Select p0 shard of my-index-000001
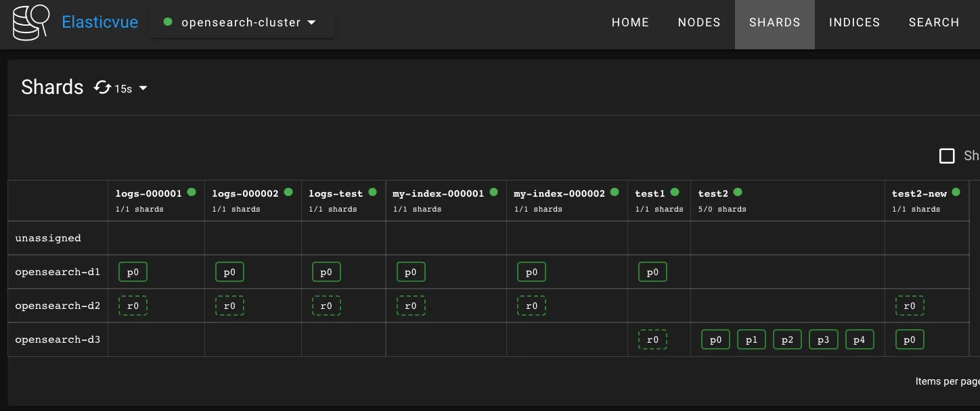980x411 pixels. click(410, 272)
